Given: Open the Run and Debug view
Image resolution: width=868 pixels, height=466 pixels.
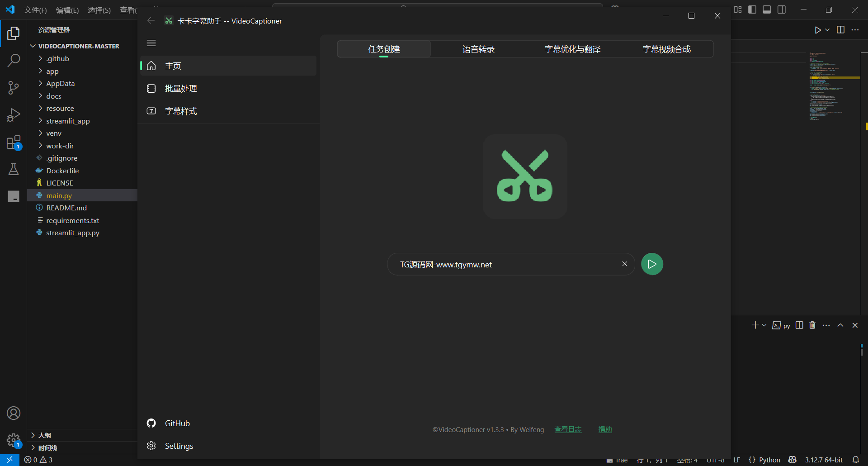Looking at the screenshot, I should coord(14,115).
